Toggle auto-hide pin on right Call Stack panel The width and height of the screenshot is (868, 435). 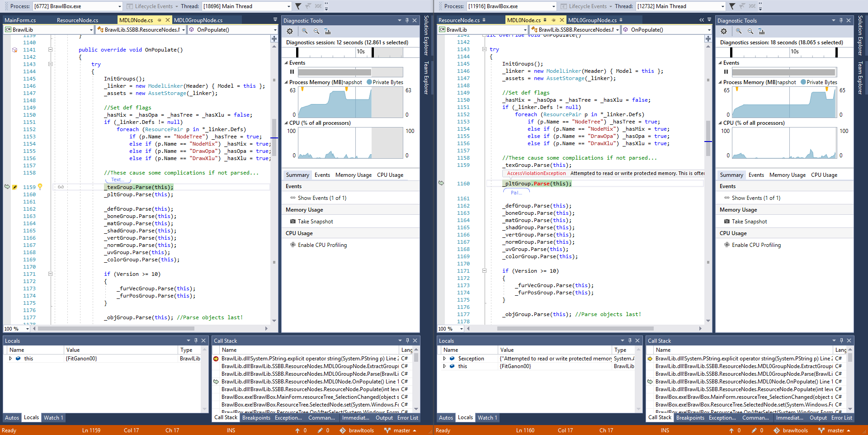click(x=841, y=340)
